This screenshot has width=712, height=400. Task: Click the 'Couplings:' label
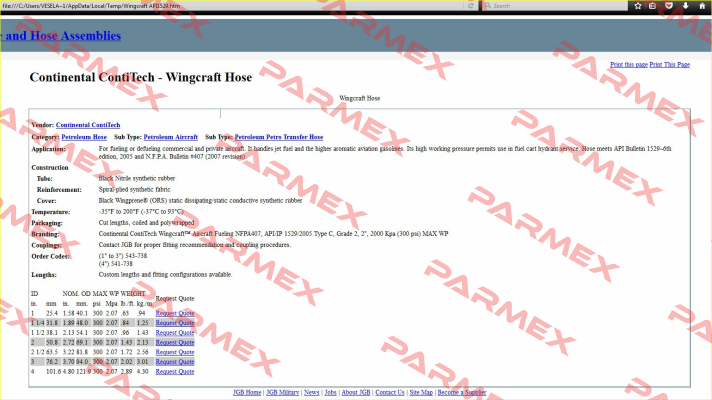pos(46,245)
